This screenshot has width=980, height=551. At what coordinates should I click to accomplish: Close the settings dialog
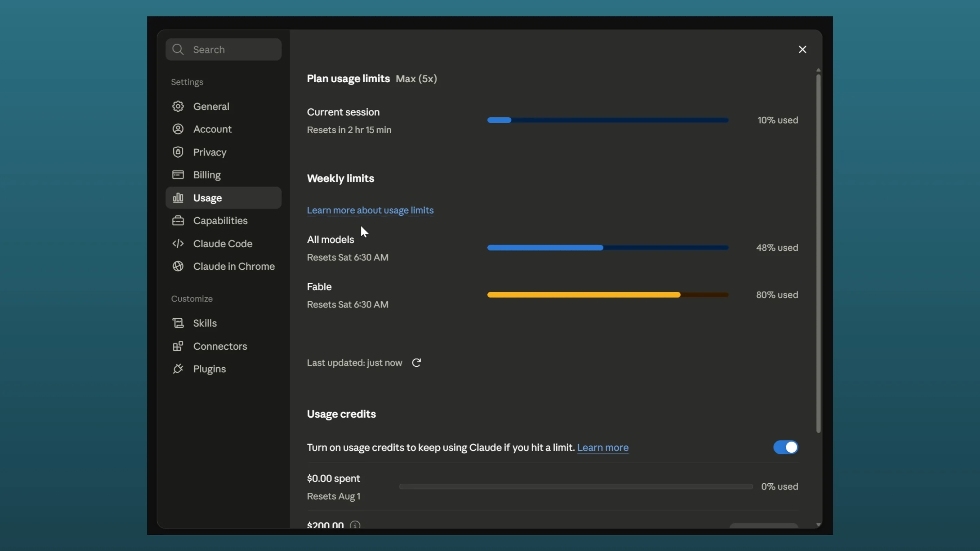[802, 49]
